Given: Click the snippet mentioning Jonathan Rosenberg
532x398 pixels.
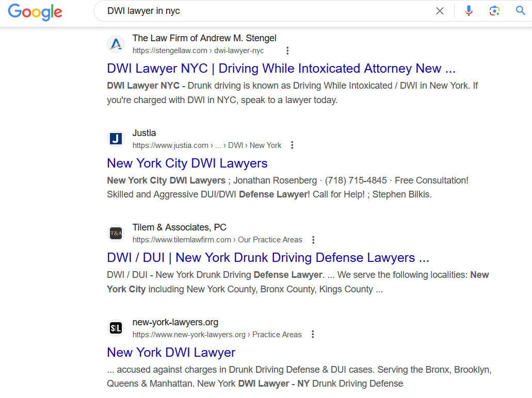Looking at the screenshot, I should [x=288, y=188].
